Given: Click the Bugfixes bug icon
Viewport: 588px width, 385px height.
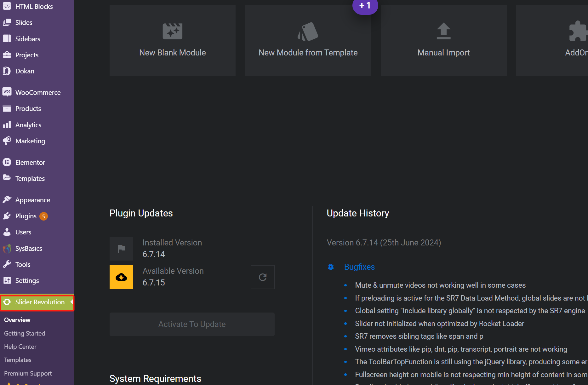Looking at the screenshot, I should (x=331, y=267).
